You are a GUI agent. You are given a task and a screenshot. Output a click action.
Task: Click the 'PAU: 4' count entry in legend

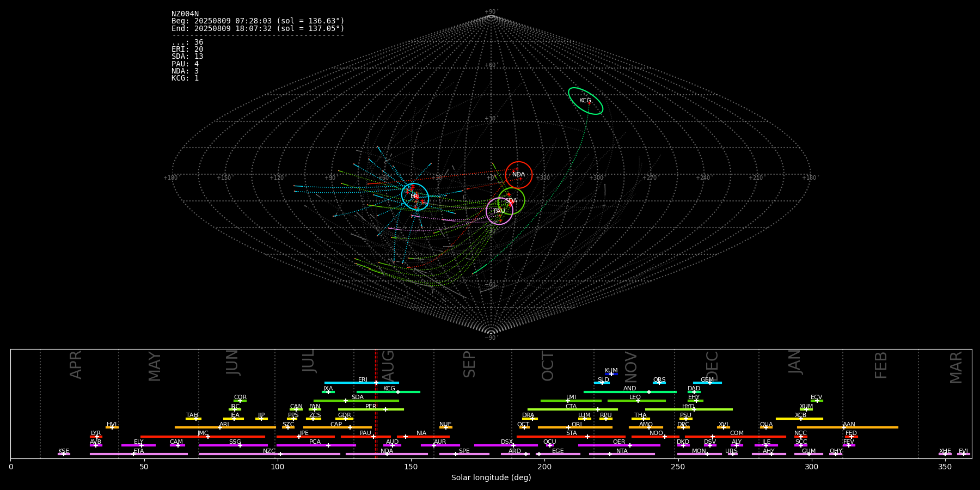(x=185, y=64)
